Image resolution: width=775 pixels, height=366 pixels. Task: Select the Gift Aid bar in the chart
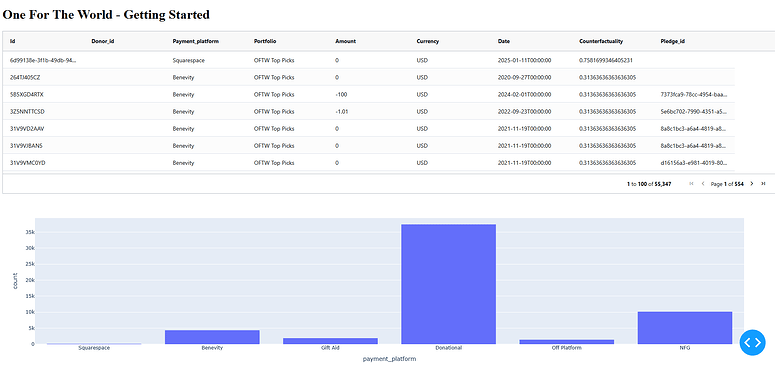pos(330,341)
